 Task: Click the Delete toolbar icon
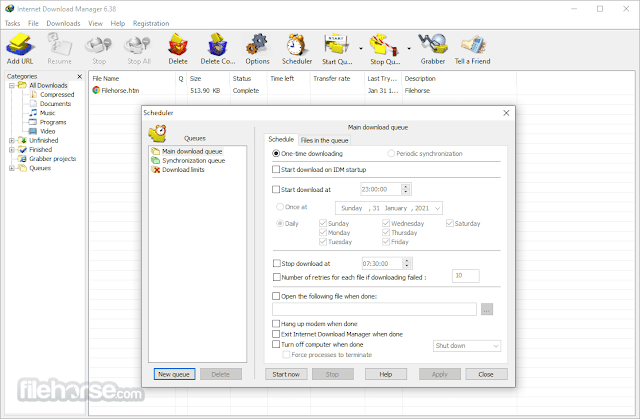point(178,49)
